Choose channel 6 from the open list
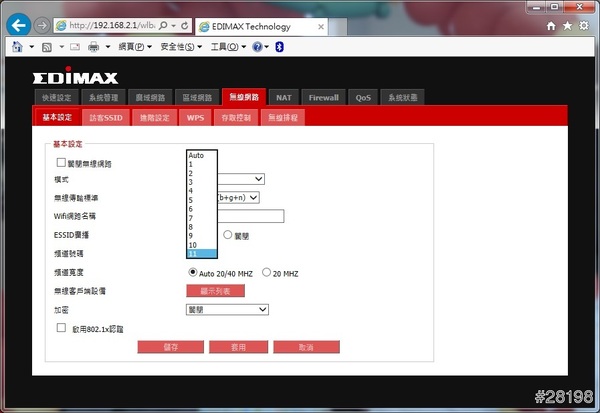Viewport: 600px width, 413px height. pyautogui.click(x=190, y=208)
